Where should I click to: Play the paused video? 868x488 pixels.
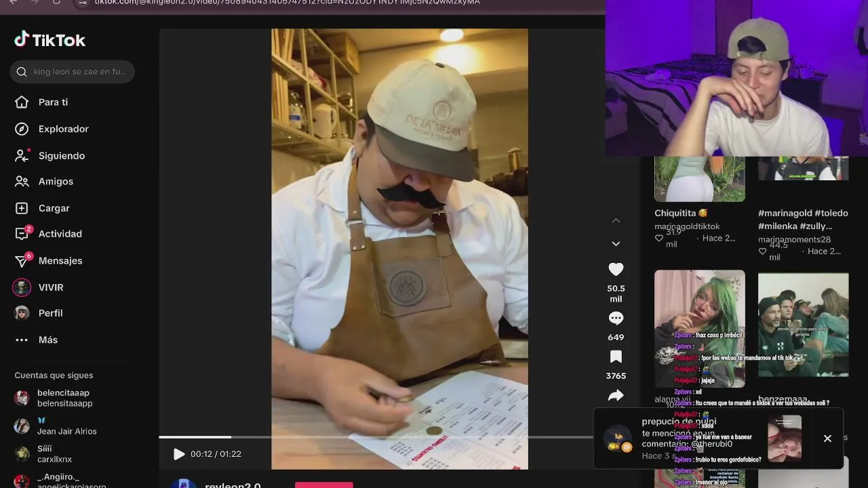pyautogui.click(x=178, y=454)
